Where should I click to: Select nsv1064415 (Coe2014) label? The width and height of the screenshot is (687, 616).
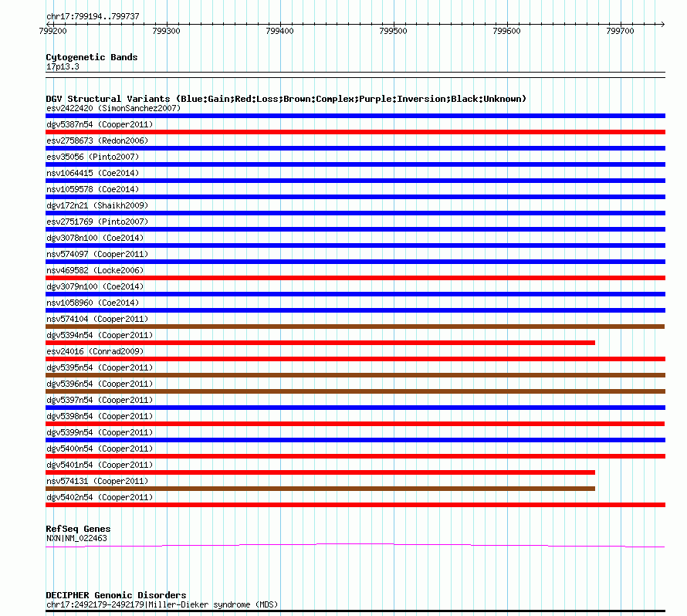93,173
